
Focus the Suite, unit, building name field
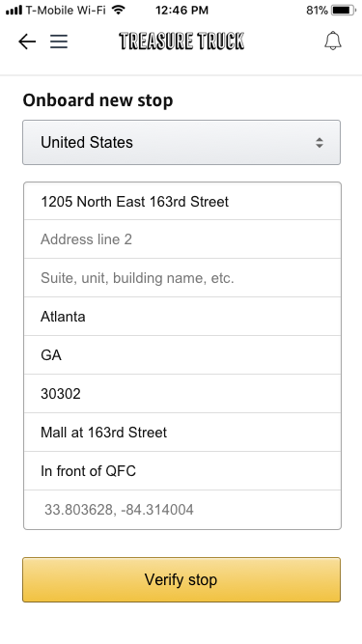182,278
